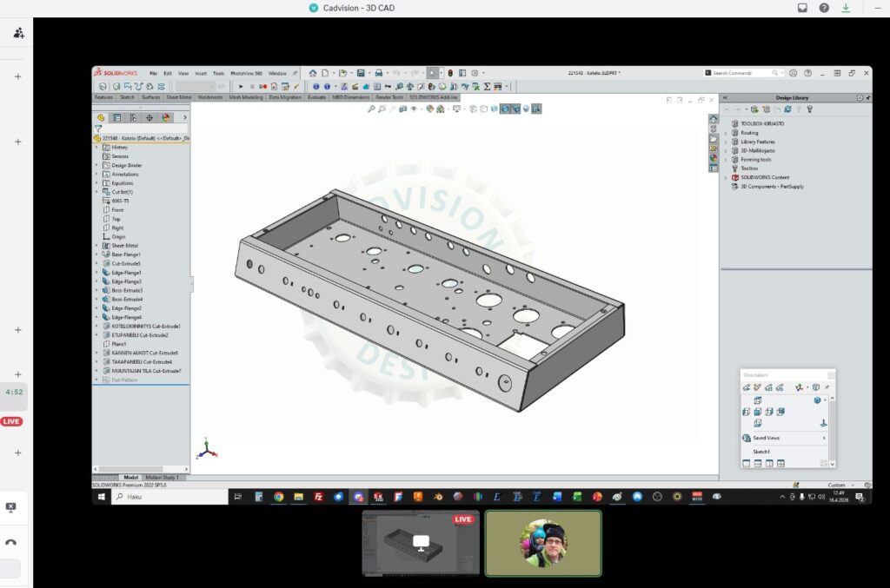
Task: Click the Print icon in top toolbar
Action: [379, 73]
